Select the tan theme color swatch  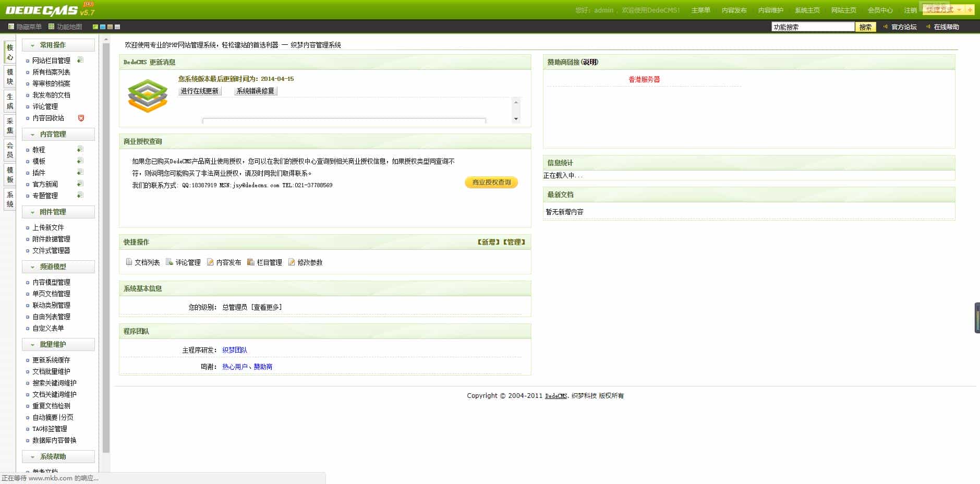(110, 27)
